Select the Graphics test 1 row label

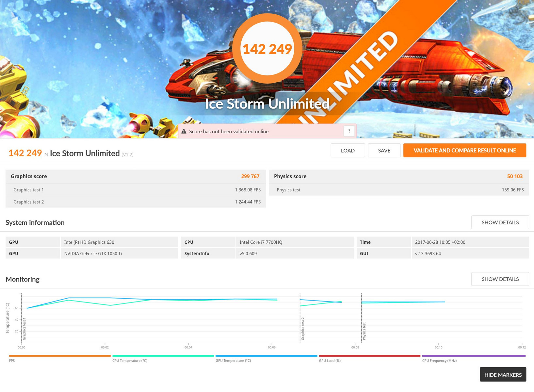click(29, 190)
